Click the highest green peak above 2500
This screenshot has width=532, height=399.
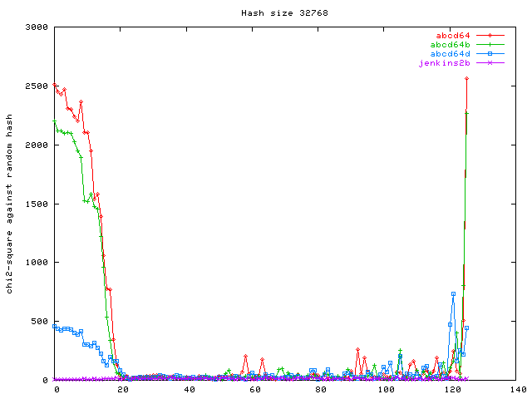pos(466,79)
